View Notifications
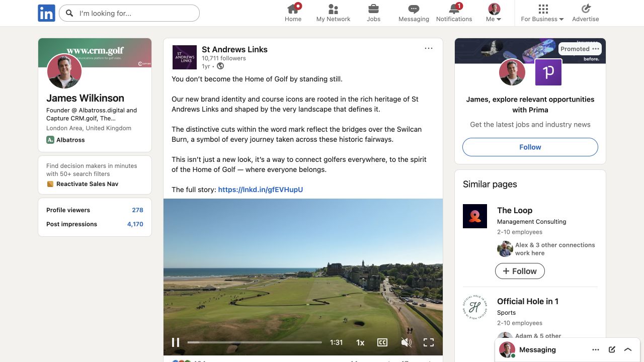Viewport: 644px width, 362px height. click(454, 13)
